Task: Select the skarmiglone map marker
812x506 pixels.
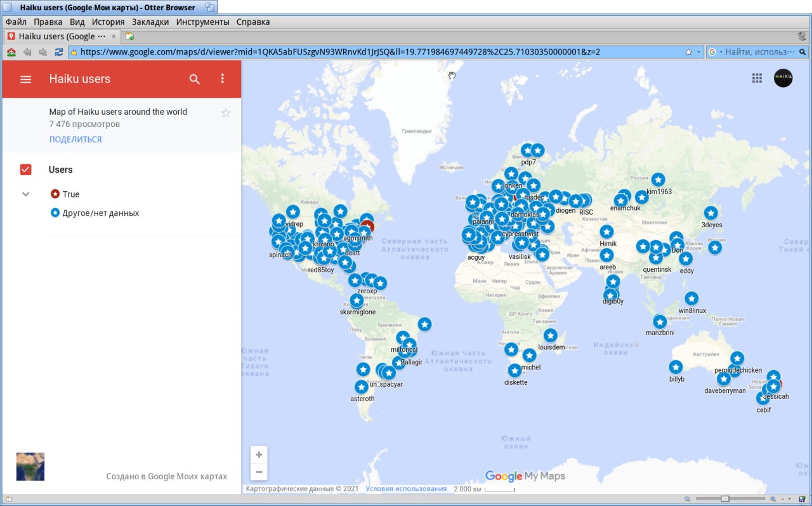Action: (357, 300)
